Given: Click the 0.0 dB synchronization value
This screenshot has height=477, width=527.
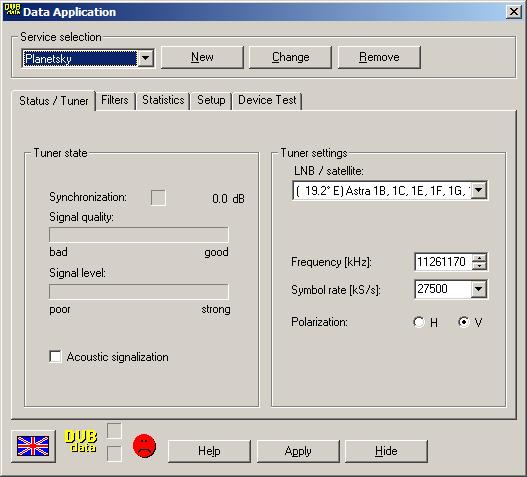Looking at the screenshot, I should coord(229,199).
